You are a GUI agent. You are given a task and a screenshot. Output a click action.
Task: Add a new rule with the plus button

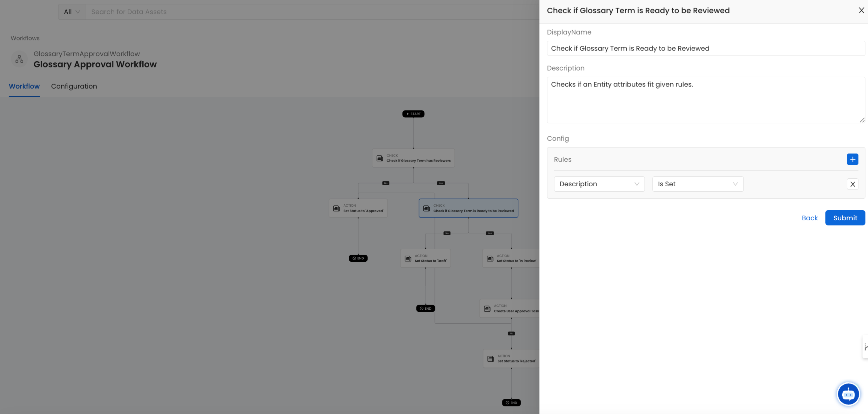[x=852, y=159]
